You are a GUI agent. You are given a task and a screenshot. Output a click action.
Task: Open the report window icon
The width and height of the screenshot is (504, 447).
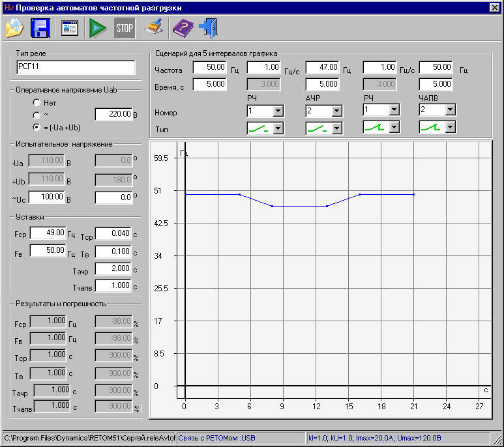pyautogui.click(x=69, y=28)
